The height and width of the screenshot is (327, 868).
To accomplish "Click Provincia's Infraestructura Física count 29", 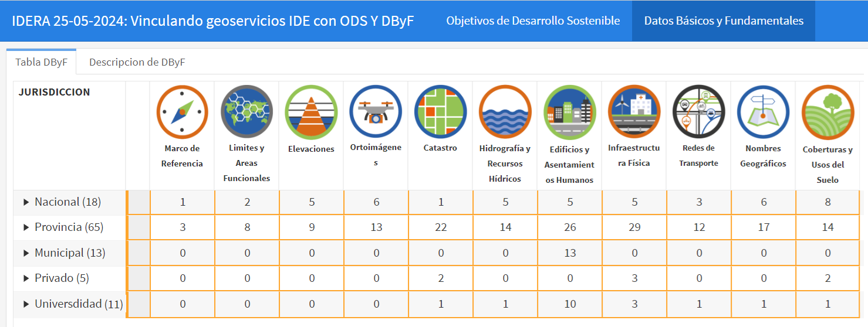I will tap(634, 227).
